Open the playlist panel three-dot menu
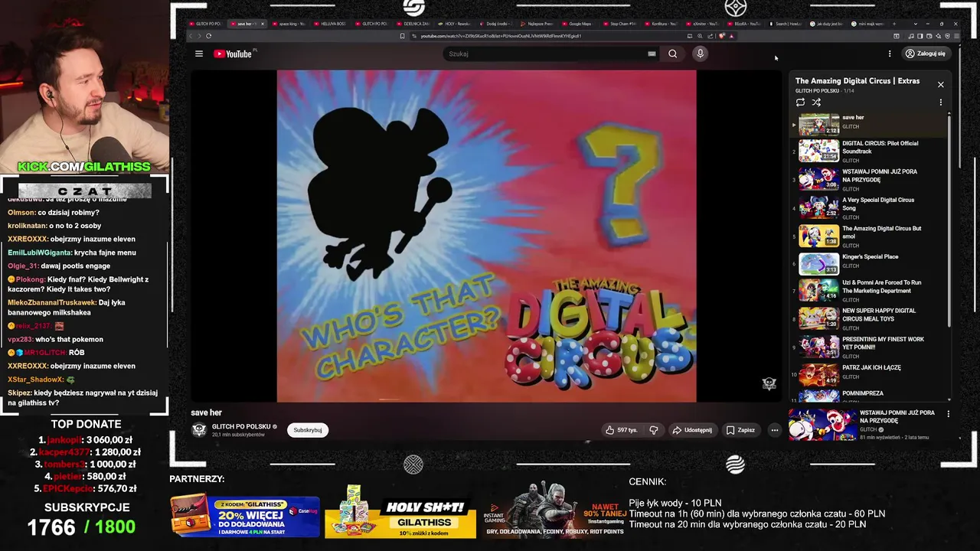 click(941, 102)
